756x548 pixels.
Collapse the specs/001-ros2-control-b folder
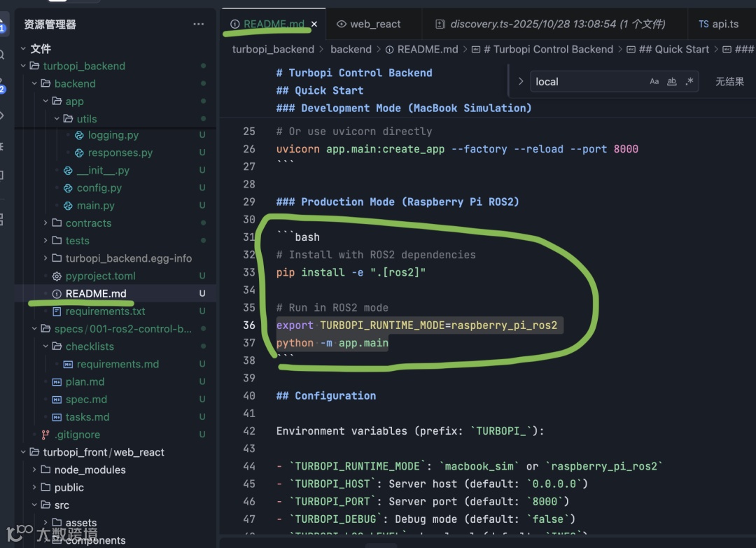click(34, 329)
